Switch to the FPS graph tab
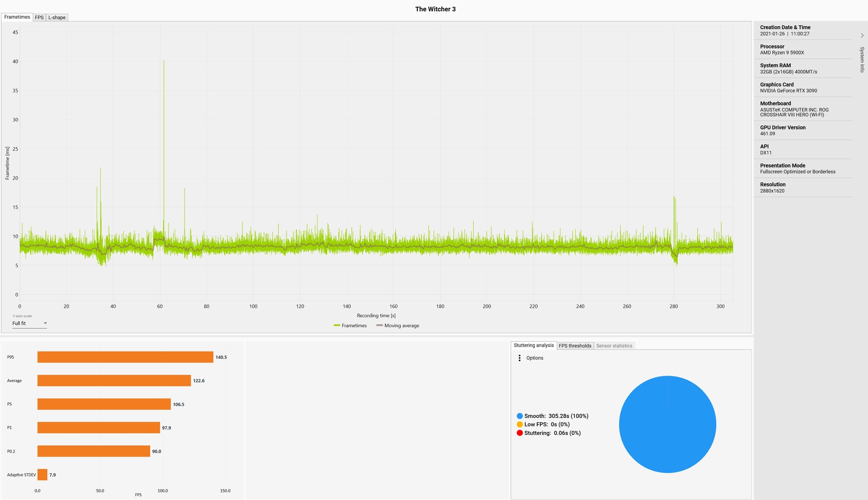 click(x=39, y=18)
